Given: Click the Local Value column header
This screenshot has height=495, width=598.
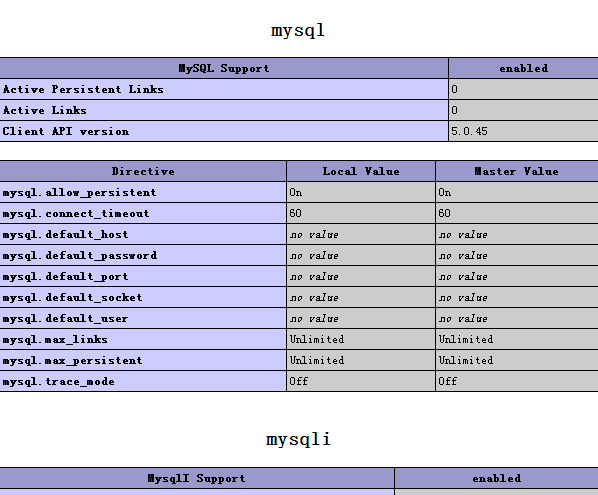Looking at the screenshot, I should 361,172.
